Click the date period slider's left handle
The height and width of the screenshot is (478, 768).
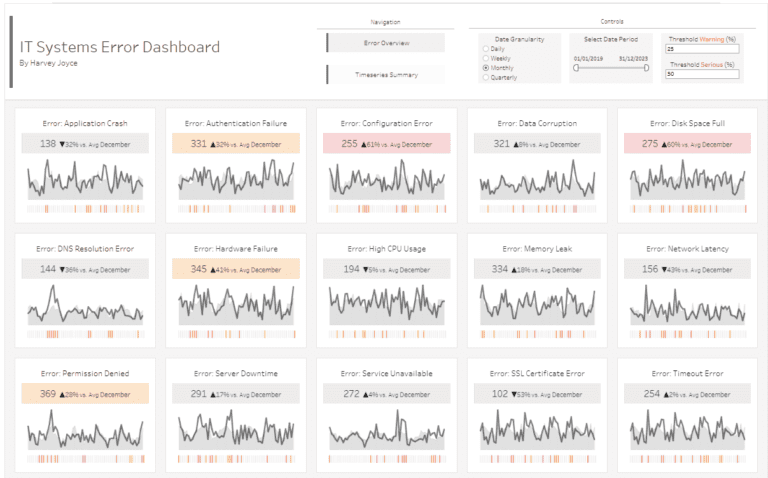pyautogui.click(x=576, y=68)
